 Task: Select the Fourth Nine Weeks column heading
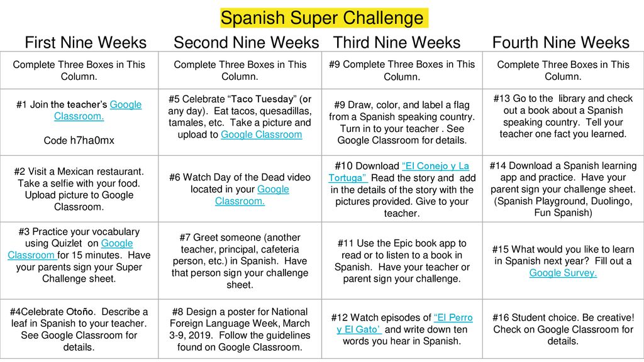[x=560, y=42]
